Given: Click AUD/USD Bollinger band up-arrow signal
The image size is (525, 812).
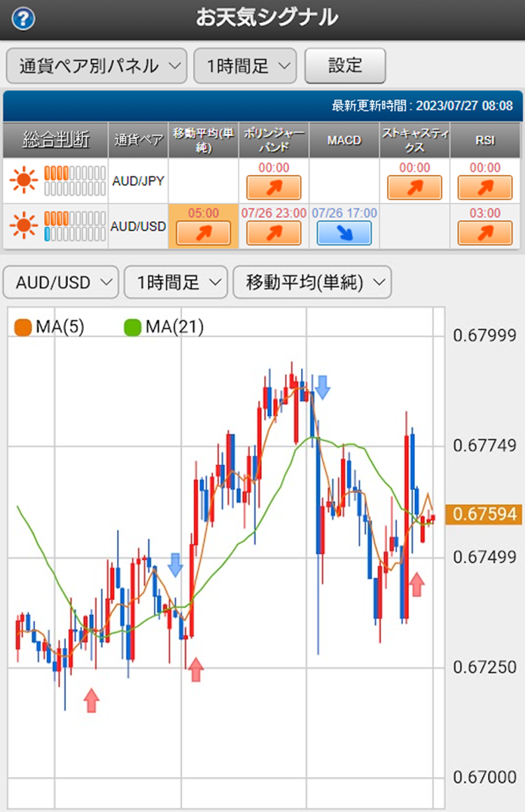Looking at the screenshot, I should [x=274, y=233].
